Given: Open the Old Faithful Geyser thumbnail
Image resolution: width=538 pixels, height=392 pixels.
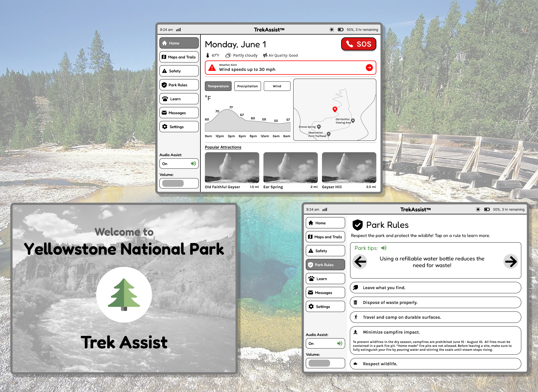Looking at the screenshot, I should point(232,168).
